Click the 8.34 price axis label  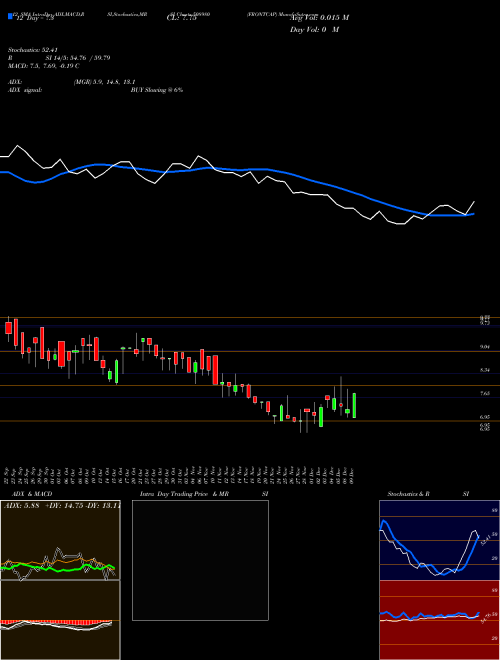pyautogui.click(x=485, y=370)
